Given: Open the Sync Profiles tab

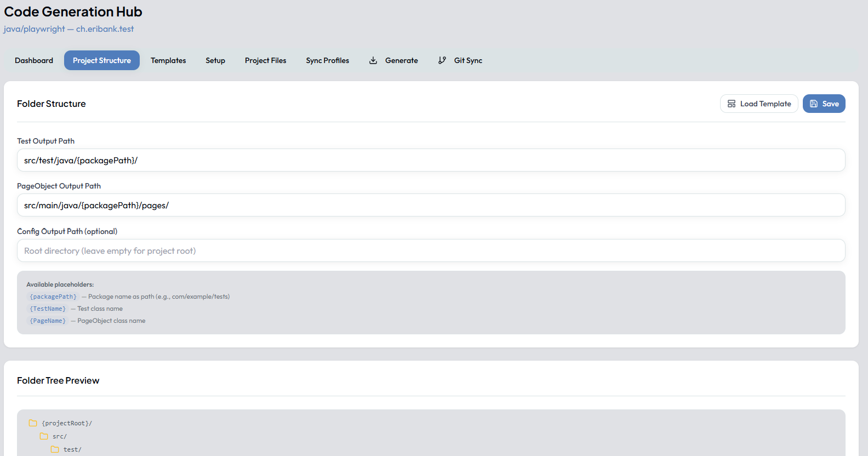Looking at the screenshot, I should pos(328,60).
